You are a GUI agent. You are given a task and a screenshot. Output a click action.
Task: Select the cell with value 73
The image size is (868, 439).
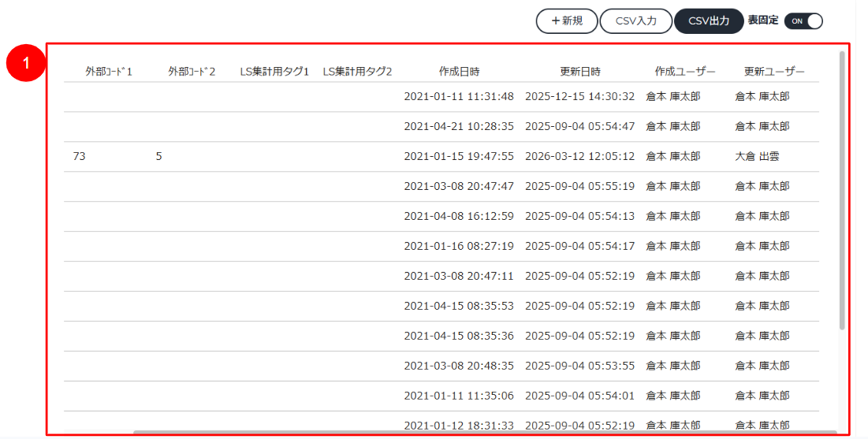click(79, 156)
